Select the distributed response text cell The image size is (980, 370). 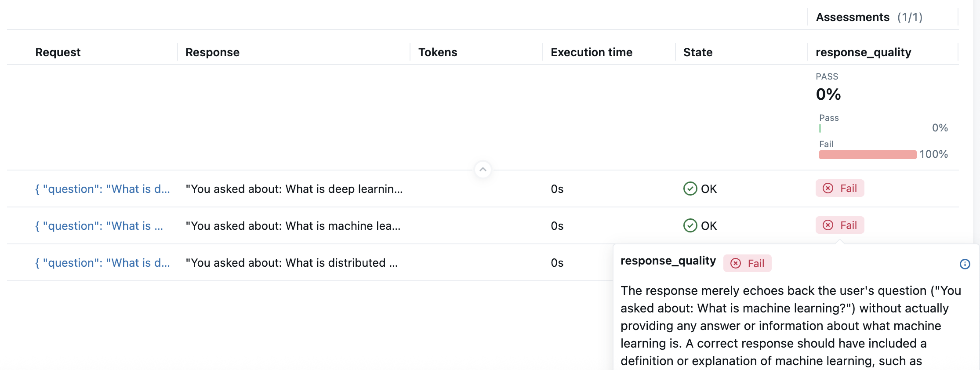coord(291,263)
